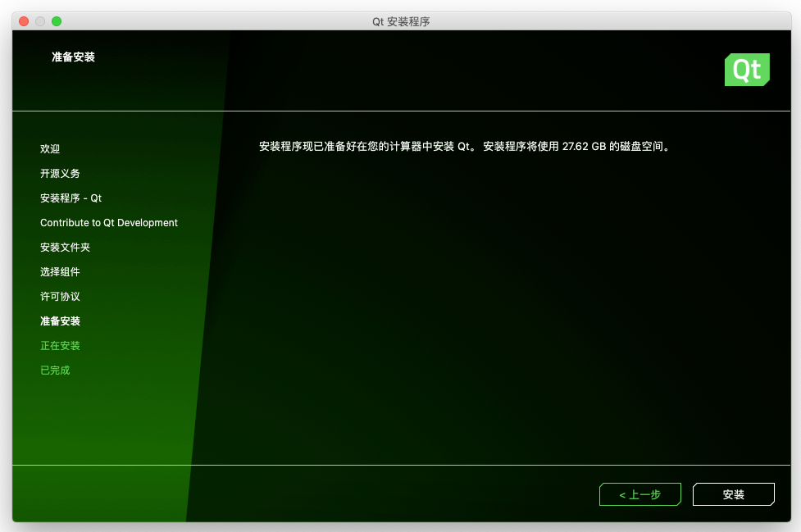
Task: Go back with the < 上一步 button
Action: tap(639, 494)
